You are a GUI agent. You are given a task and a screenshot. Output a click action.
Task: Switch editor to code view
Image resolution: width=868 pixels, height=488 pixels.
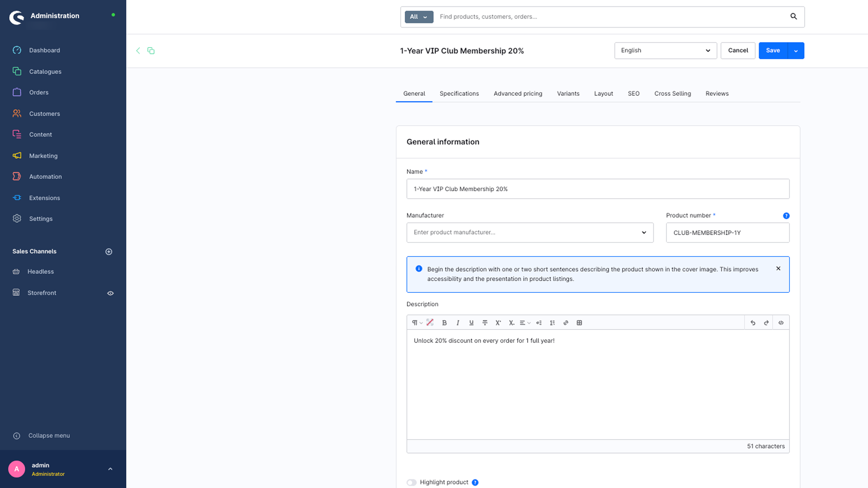point(781,323)
